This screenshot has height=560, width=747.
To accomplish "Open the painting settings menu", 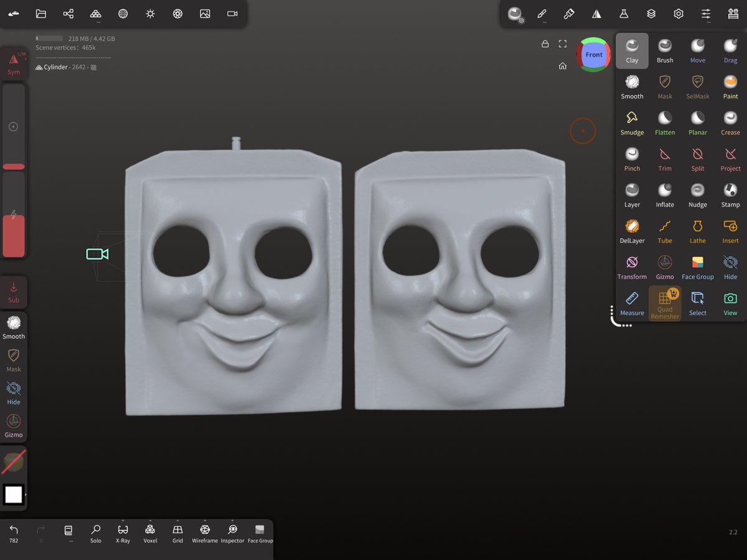I will pyautogui.click(x=569, y=14).
